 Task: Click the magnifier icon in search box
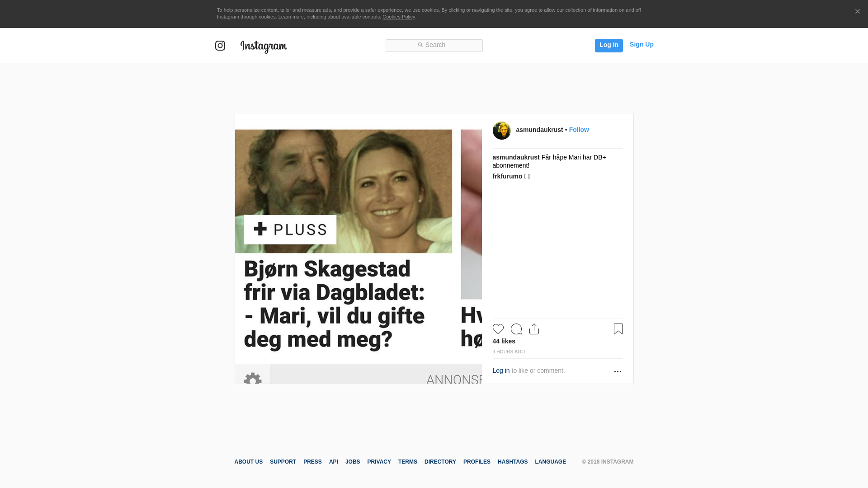pos(420,45)
